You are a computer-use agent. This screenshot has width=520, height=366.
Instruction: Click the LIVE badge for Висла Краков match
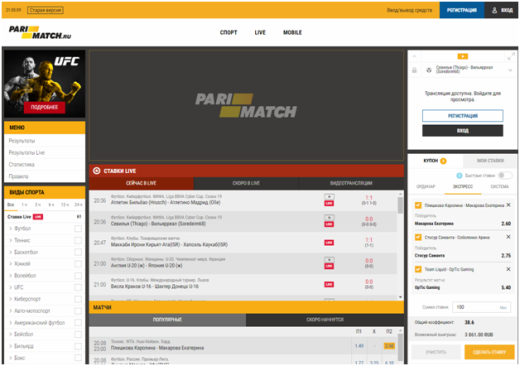click(x=329, y=284)
